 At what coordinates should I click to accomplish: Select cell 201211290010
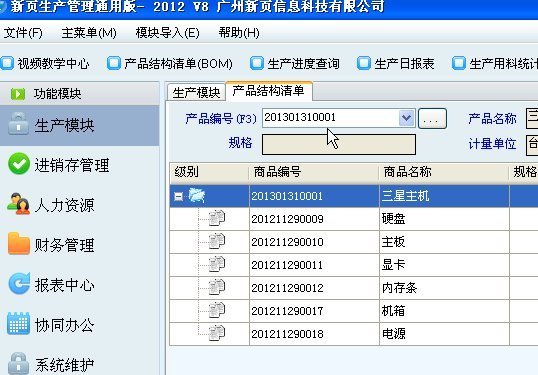[314, 242]
